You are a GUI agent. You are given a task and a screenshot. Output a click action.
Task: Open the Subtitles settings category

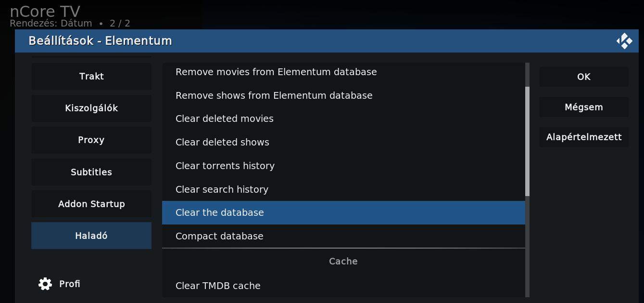pos(91,172)
